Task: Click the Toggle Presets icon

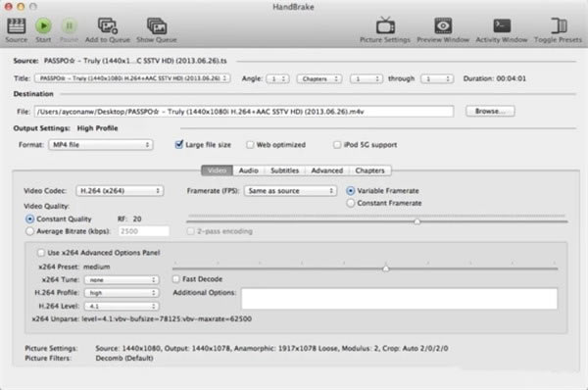Action: [x=559, y=25]
